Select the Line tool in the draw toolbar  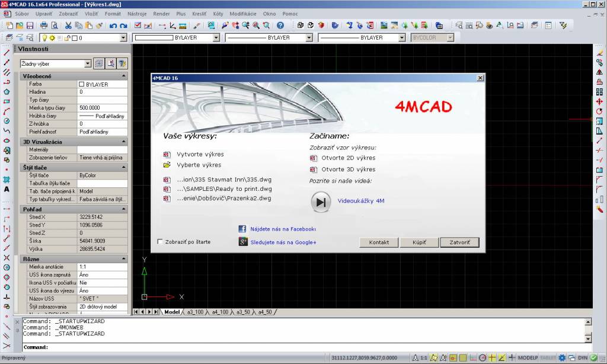(7, 52)
